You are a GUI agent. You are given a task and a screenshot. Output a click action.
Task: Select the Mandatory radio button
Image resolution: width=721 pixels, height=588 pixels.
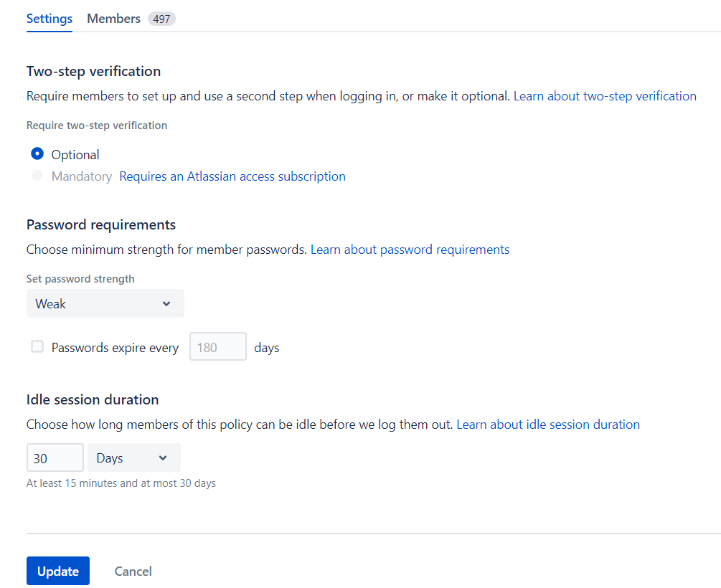[x=37, y=176]
